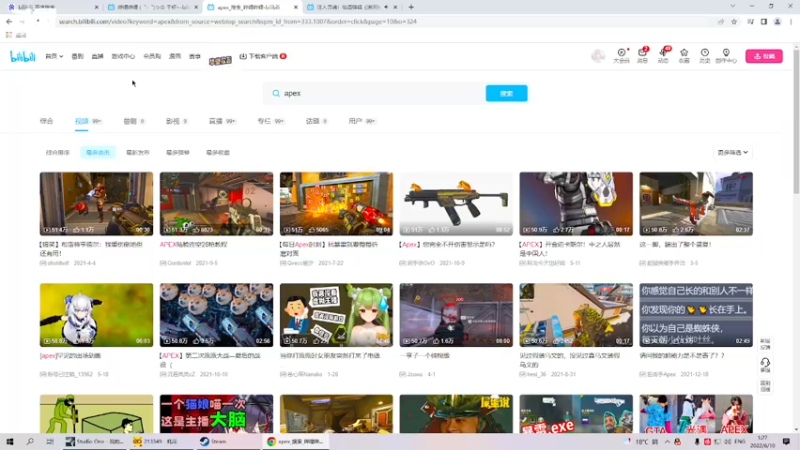Open the 游戏中心 navigation link
800x450 pixels.
tap(123, 56)
